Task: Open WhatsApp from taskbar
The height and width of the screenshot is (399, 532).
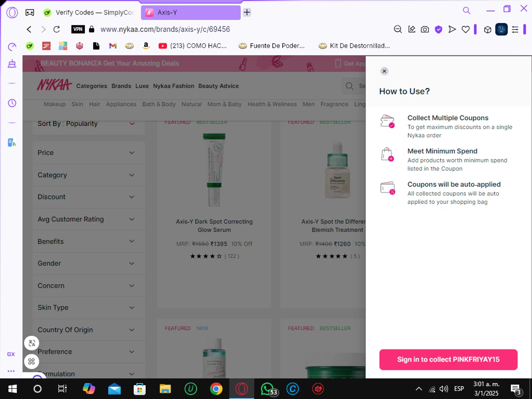Action: [268, 389]
